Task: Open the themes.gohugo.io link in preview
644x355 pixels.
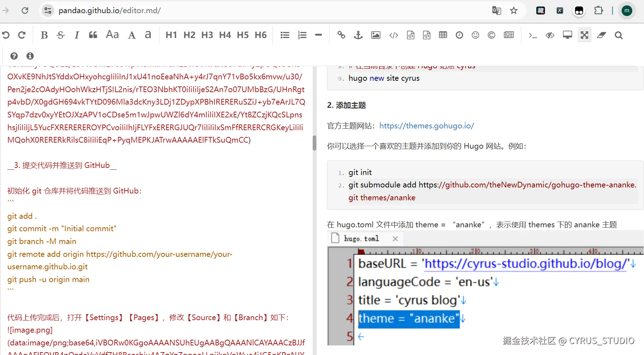Action: (427, 126)
